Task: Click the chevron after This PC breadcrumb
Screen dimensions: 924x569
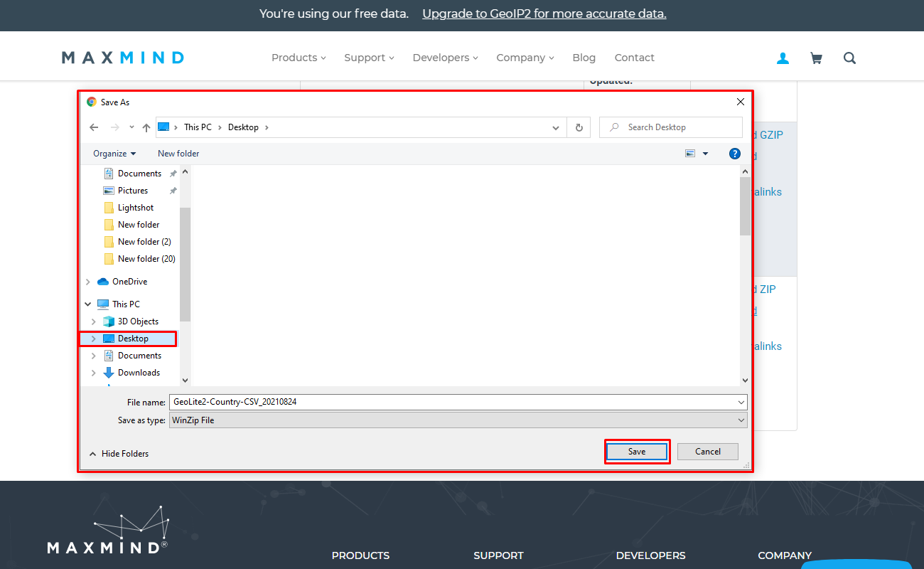Action: [220, 127]
